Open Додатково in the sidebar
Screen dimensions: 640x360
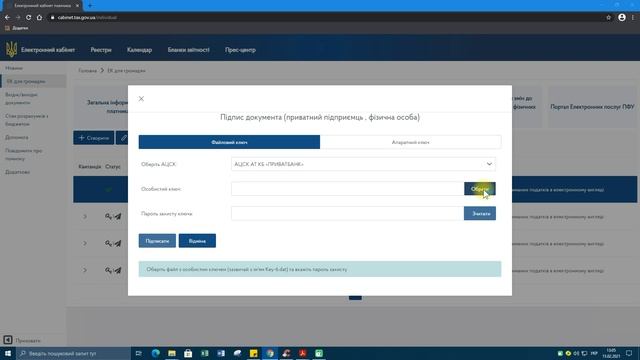pyautogui.click(x=17, y=172)
